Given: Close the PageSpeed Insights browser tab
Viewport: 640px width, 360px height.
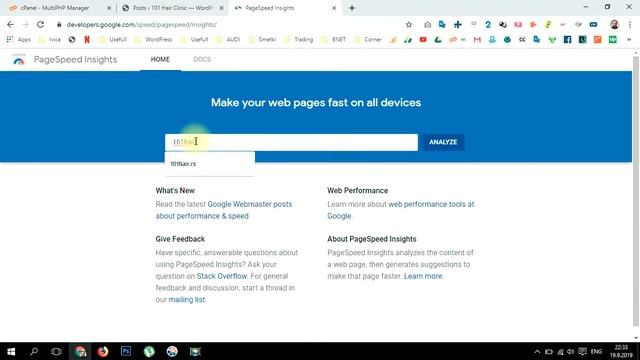Looking at the screenshot, I should [x=333, y=8].
